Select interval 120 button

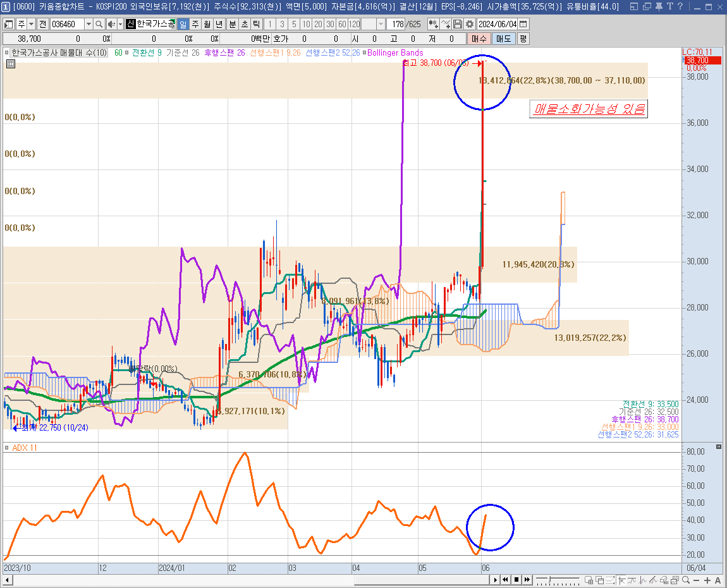point(354,24)
